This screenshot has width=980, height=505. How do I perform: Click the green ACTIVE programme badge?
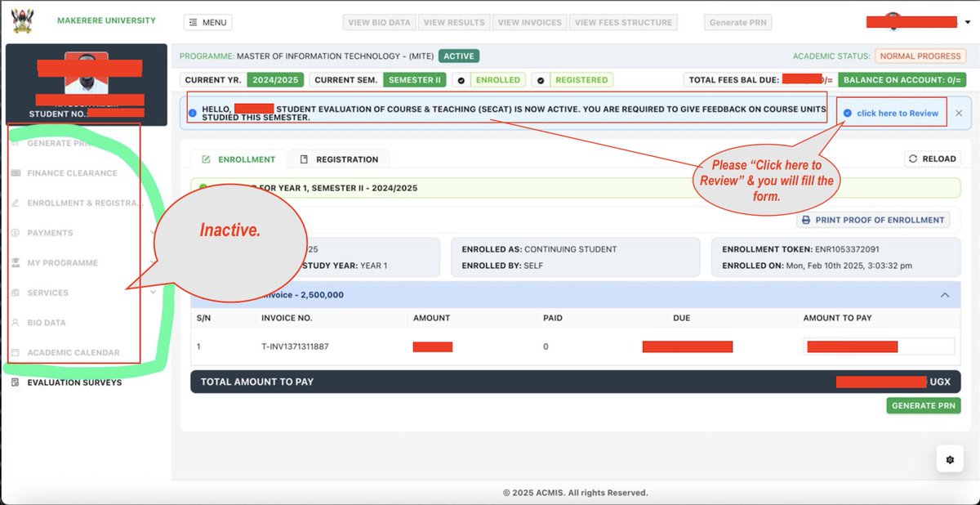pos(458,56)
